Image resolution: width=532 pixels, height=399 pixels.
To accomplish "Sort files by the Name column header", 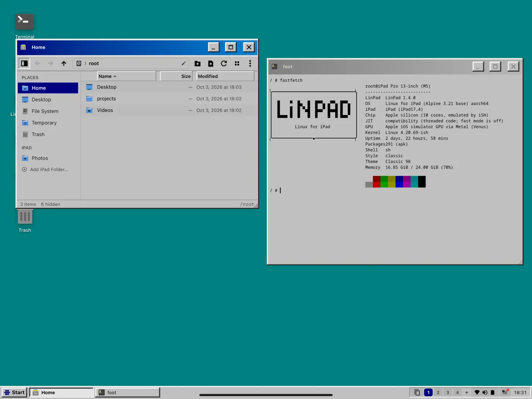I will click(126, 76).
